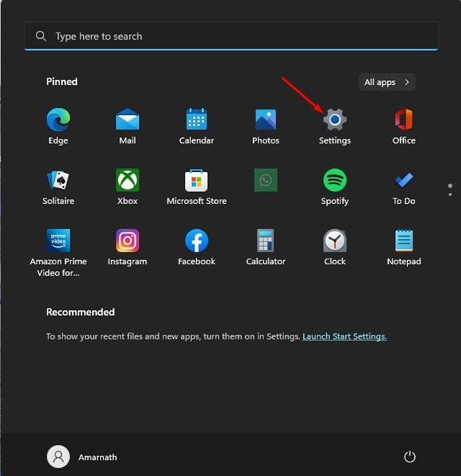
Task: Click the Amarnath user avatar
Action: (58, 457)
